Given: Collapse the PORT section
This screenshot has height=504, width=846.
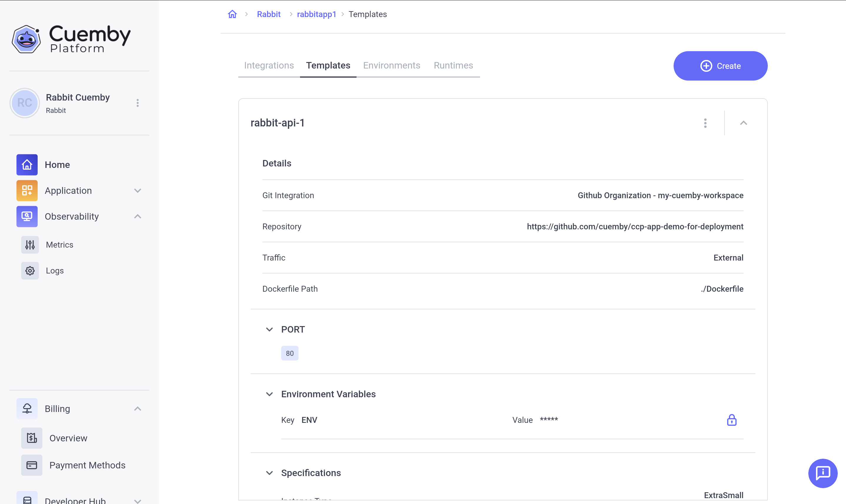Looking at the screenshot, I should pos(269,329).
